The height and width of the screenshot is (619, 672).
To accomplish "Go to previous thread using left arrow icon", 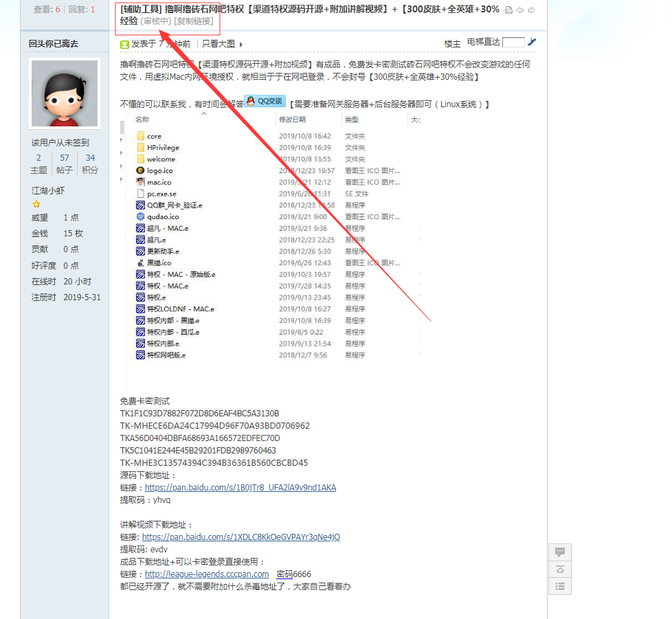I will (x=520, y=10).
